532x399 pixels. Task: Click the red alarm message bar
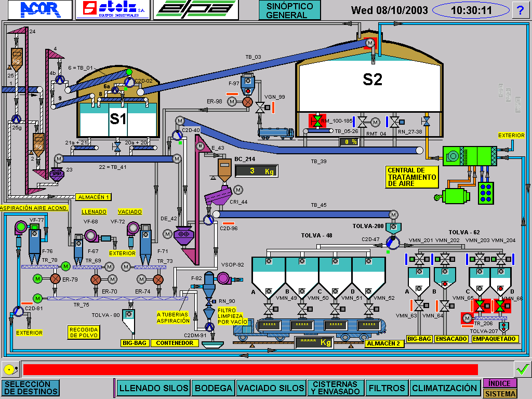coord(250,369)
